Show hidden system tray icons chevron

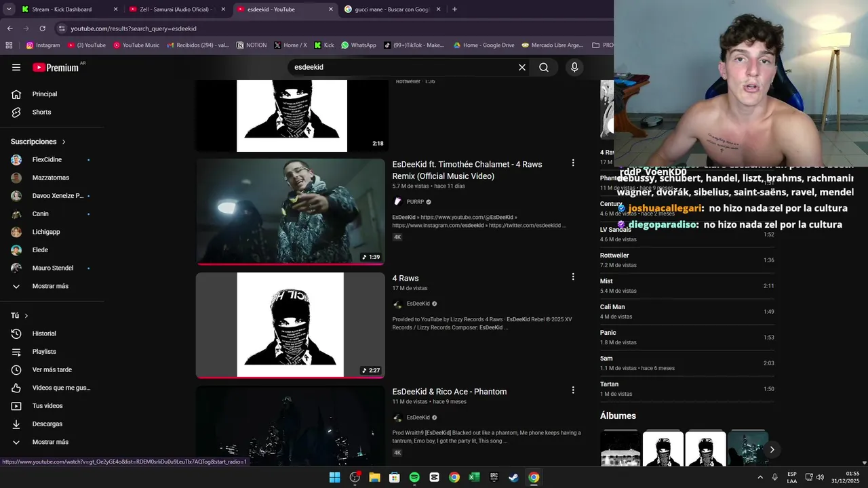pos(759,477)
